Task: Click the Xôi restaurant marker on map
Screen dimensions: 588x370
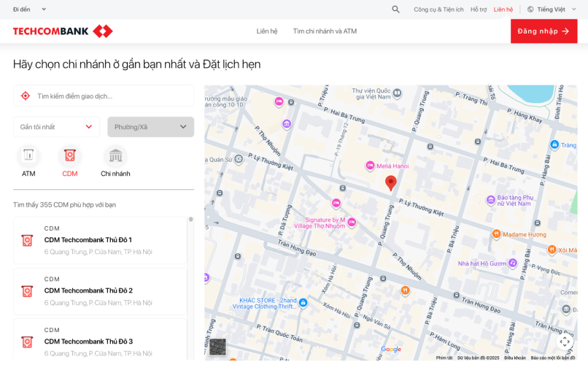Action: click(x=552, y=250)
